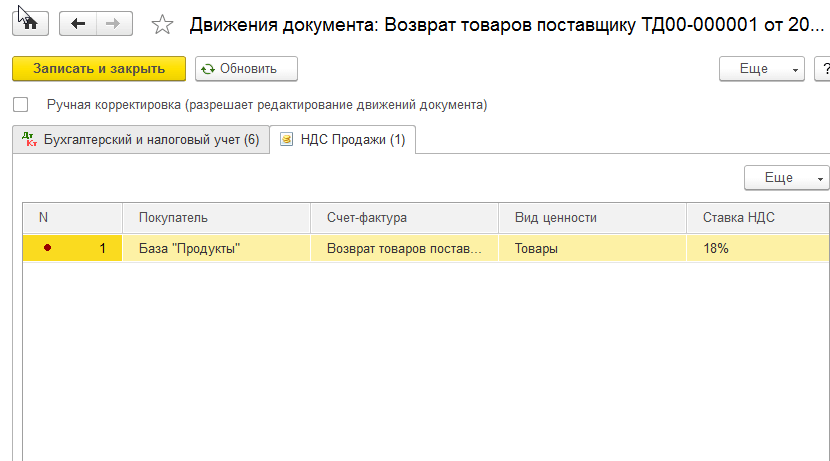Select the База "Продукты" cell

click(x=190, y=248)
